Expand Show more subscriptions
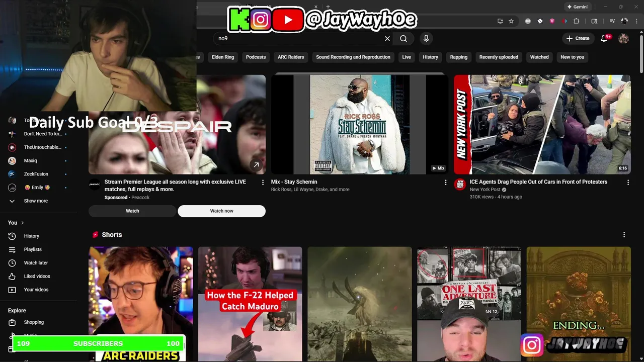644x362 pixels. 38,201
